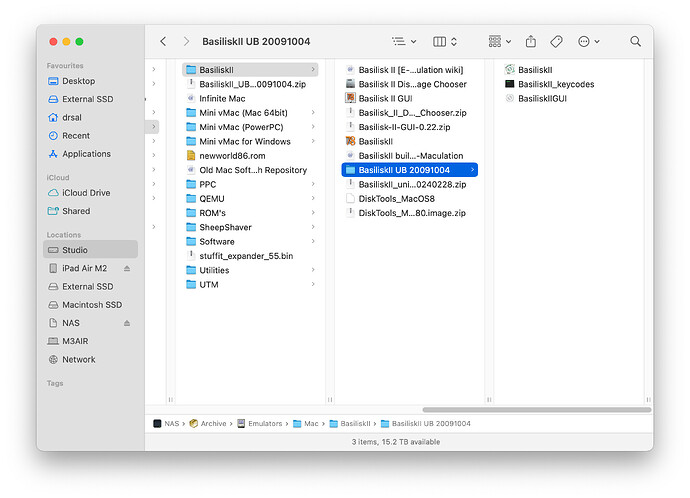
Task: Jump to Emulators in the path bar
Action: (x=260, y=424)
